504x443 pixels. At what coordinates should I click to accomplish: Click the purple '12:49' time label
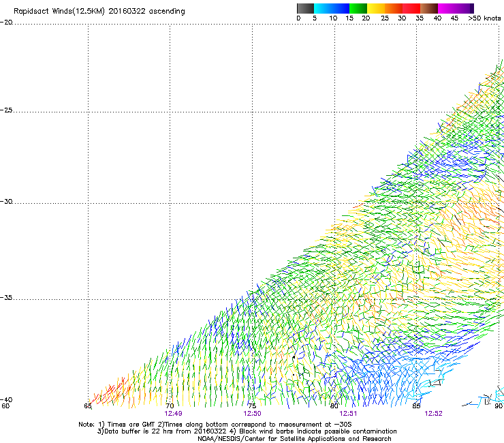(173, 414)
